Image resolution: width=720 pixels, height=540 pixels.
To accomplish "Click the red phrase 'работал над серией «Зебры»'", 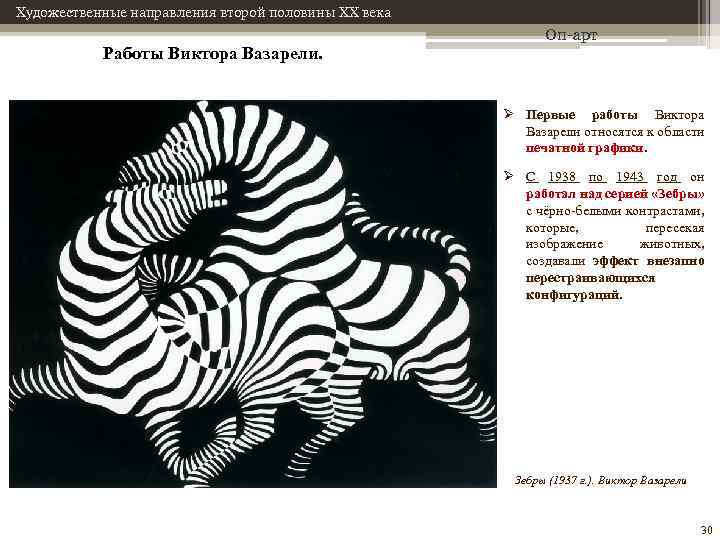I will [615, 194].
